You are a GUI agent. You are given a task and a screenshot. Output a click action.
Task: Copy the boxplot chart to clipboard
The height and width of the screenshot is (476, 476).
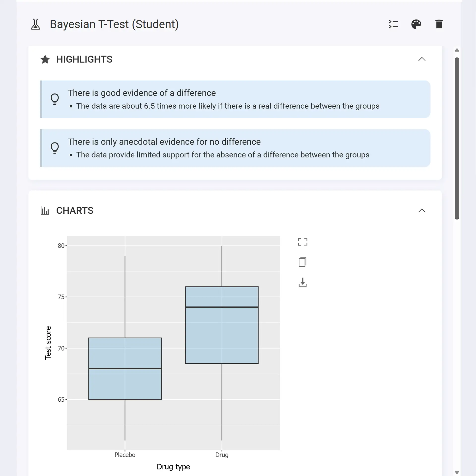tap(303, 262)
